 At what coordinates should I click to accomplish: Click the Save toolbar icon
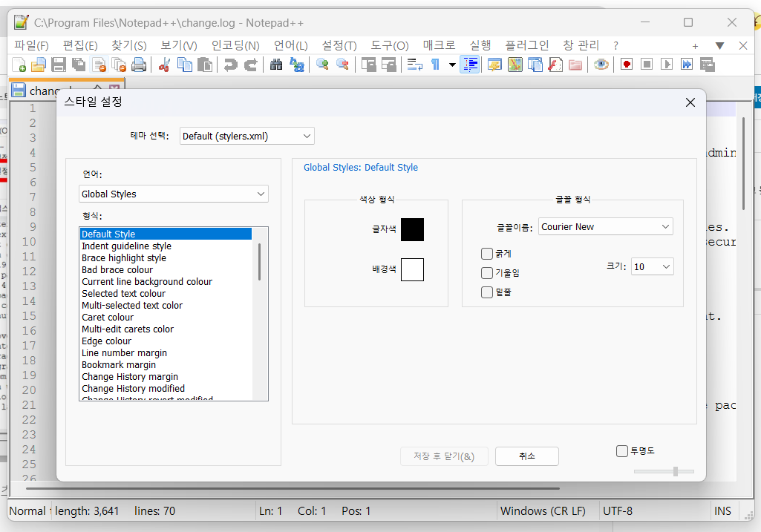coord(59,65)
